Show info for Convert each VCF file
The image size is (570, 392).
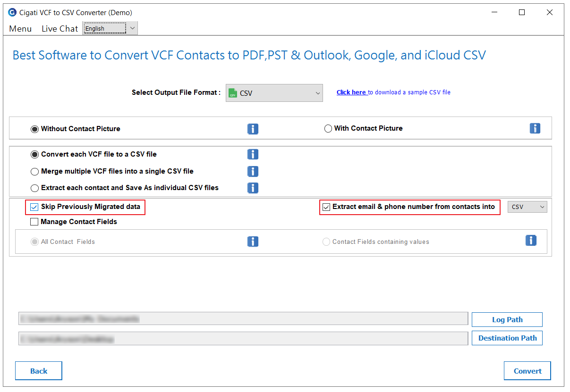pyautogui.click(x=253, y=154)
